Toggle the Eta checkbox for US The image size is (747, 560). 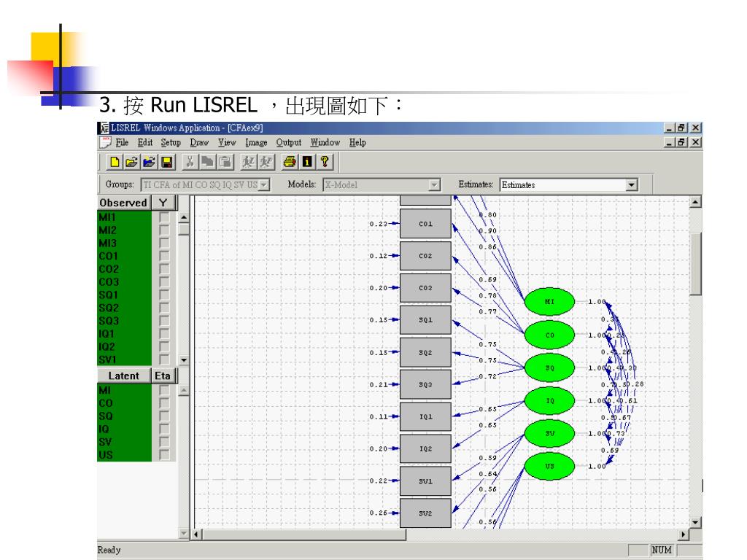click(164, 455)
